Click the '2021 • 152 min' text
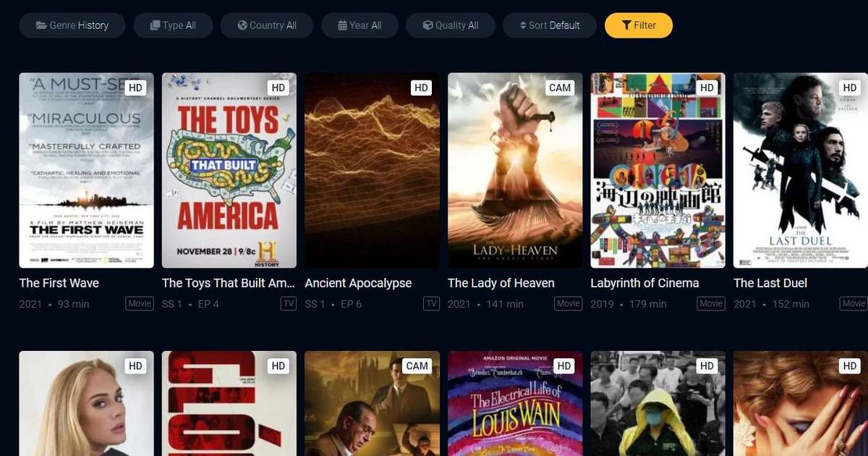This screenshot has width=868, height=456. tap(771, 304)
